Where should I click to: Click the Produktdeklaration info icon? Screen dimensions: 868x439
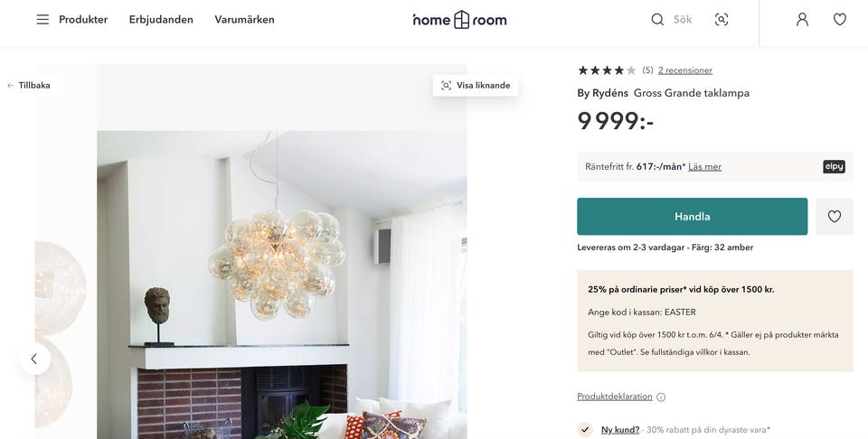pos(661,397)
